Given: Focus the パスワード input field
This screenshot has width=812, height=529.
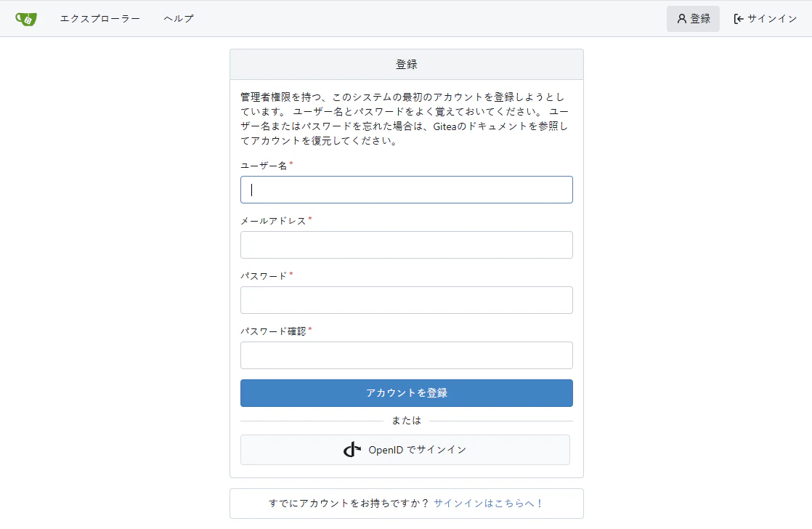Looking at the screenshot, I should point(407,300).
